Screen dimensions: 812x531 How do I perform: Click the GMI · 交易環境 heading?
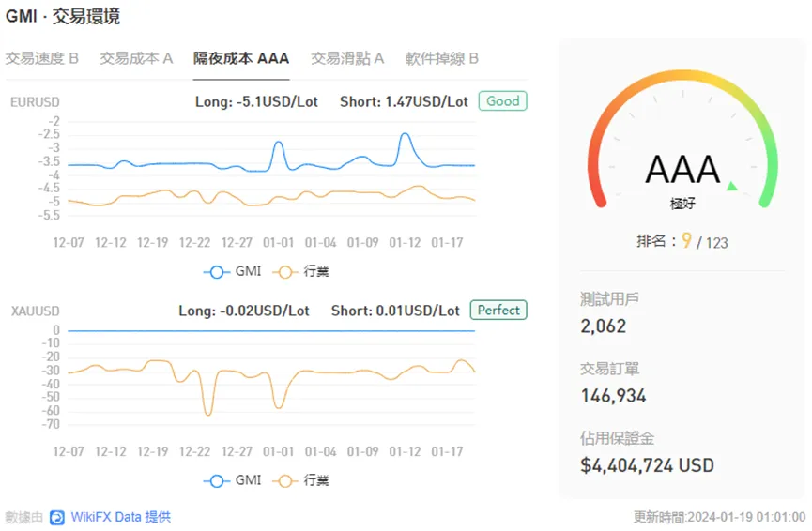pos(63,16)
